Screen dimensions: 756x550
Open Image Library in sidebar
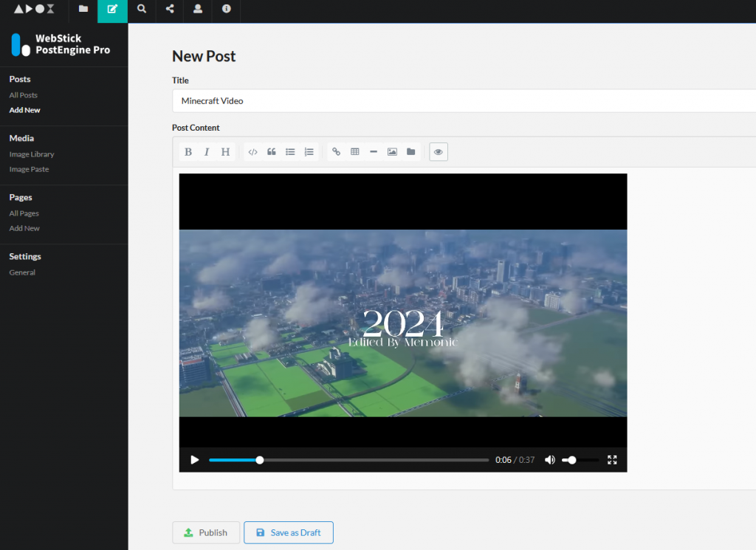coord(32,154)
